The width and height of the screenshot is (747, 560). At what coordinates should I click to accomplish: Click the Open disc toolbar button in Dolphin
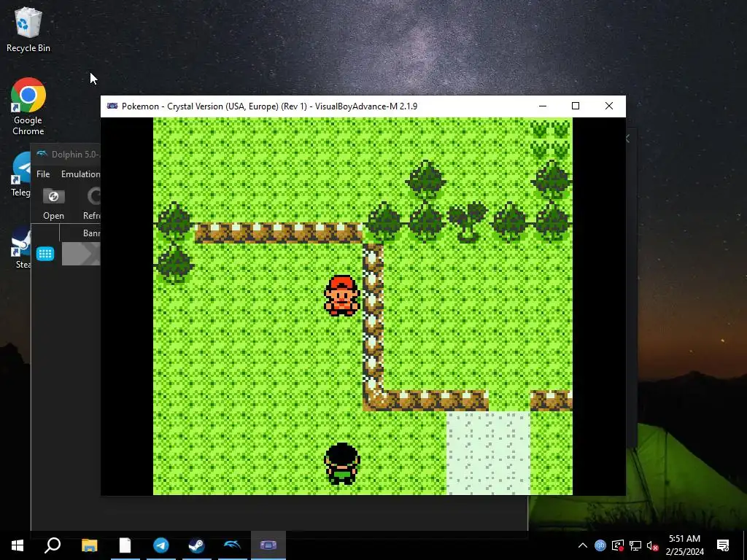(53, 204)
